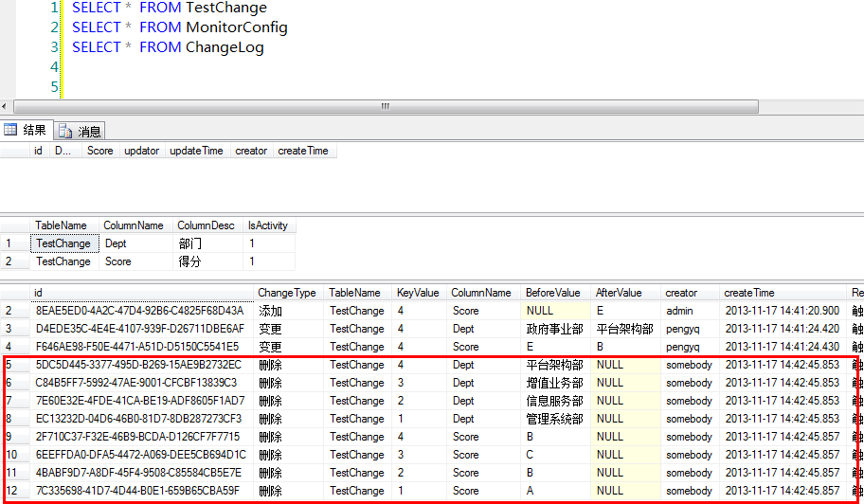Select the updateTime column header in first grid
Screen dimensions: 864x504
[x=196, y=151]
